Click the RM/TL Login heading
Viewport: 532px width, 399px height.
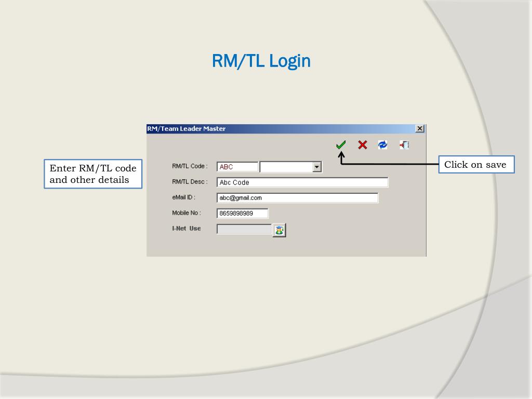click(261, 61)
